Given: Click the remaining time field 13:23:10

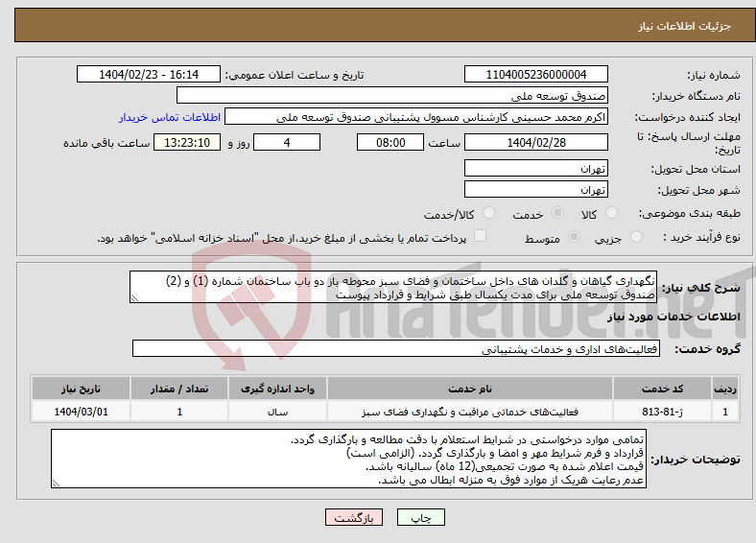Looking at the screenshot, I should click(187, 142).
